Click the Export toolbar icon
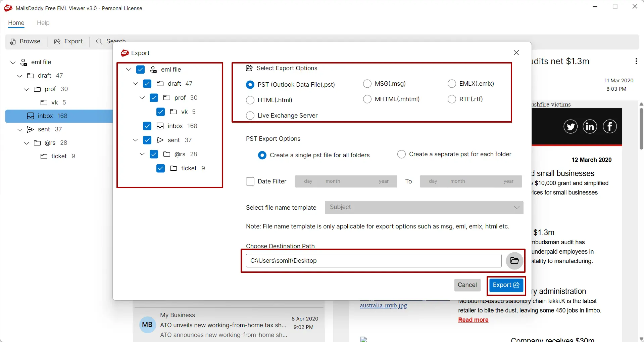The height and width of the screenshot is (342, 644). pyautogui.click(x=57, y=41)
